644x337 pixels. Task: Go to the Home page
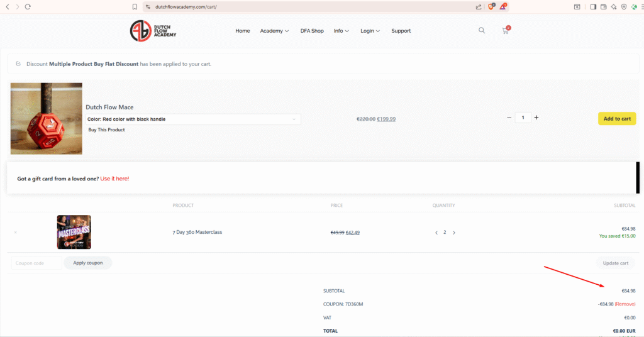tap(242, 31)
